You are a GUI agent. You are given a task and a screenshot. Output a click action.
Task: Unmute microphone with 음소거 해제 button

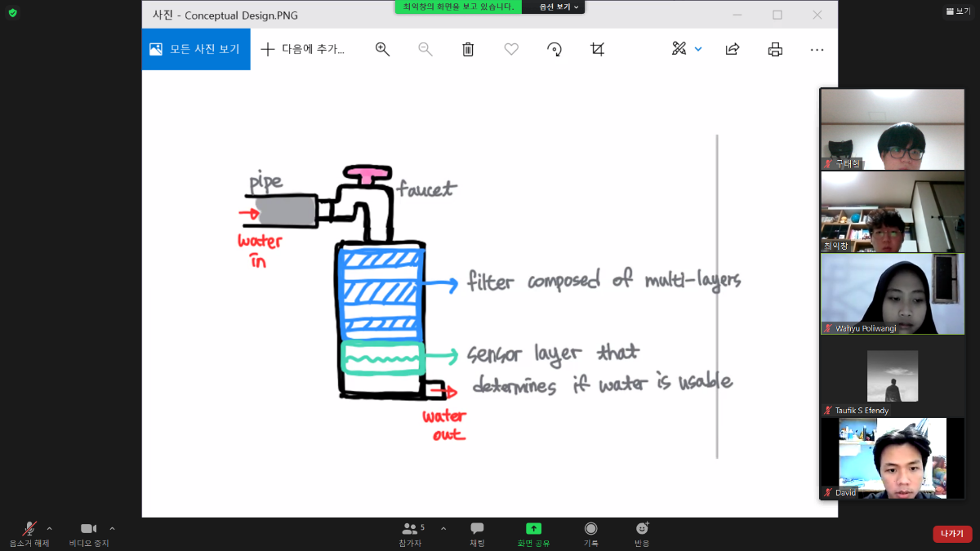[29, 534]
